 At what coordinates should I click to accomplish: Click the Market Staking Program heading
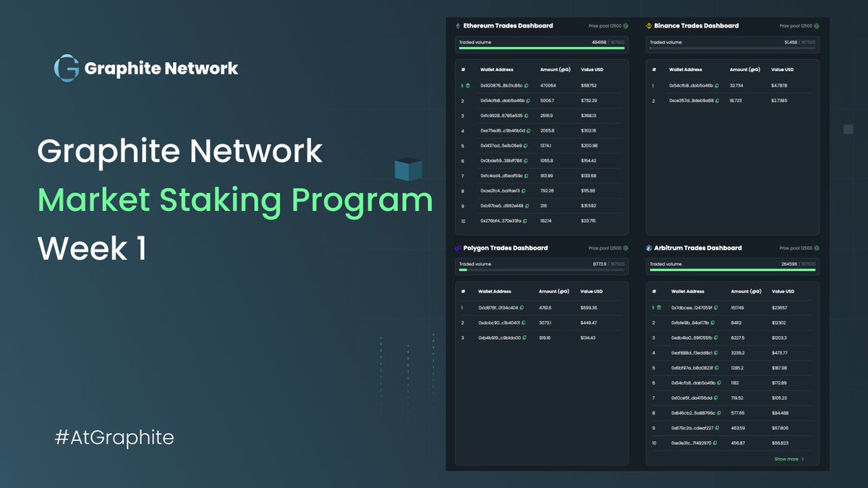pyautogui.click(x=235, y=200)
